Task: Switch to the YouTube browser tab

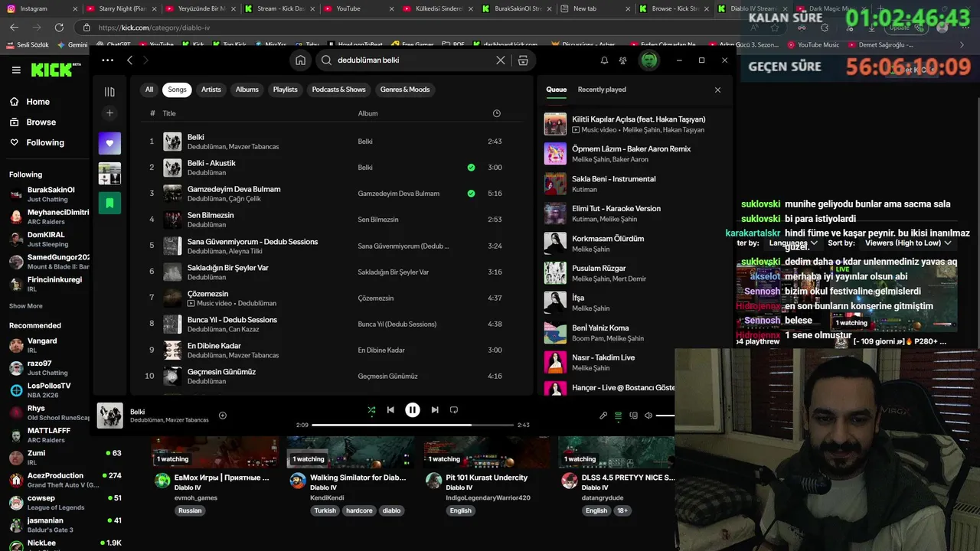Action: pos(356,8)
